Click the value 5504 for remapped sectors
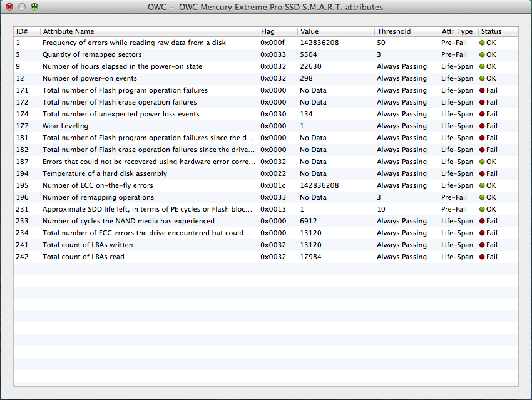The image size is (532, 400). 308,54
